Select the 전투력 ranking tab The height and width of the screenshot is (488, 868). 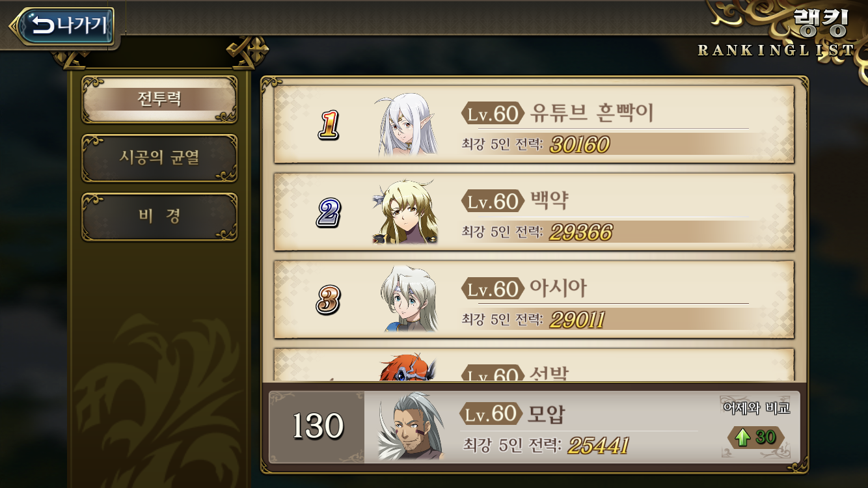point(159,100)
